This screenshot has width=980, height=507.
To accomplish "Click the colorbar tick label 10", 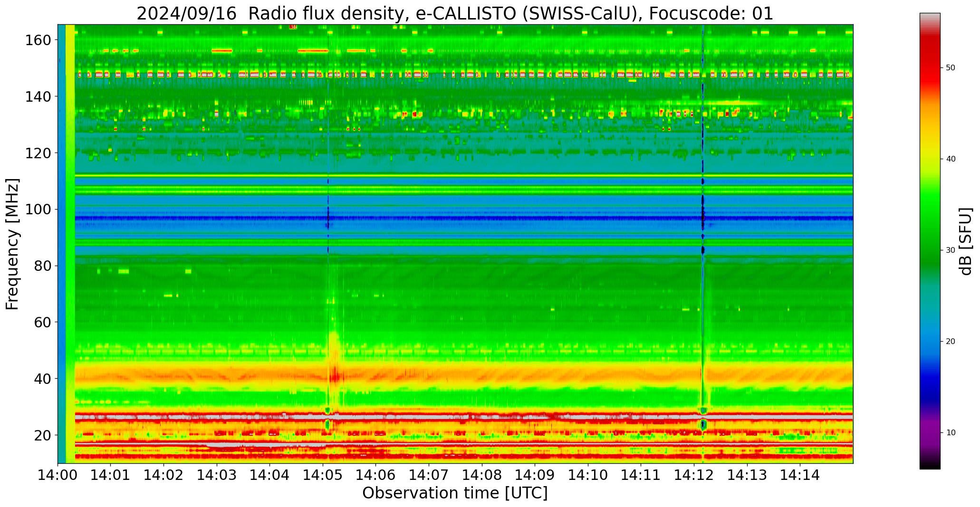I will [x=951, y=433].
